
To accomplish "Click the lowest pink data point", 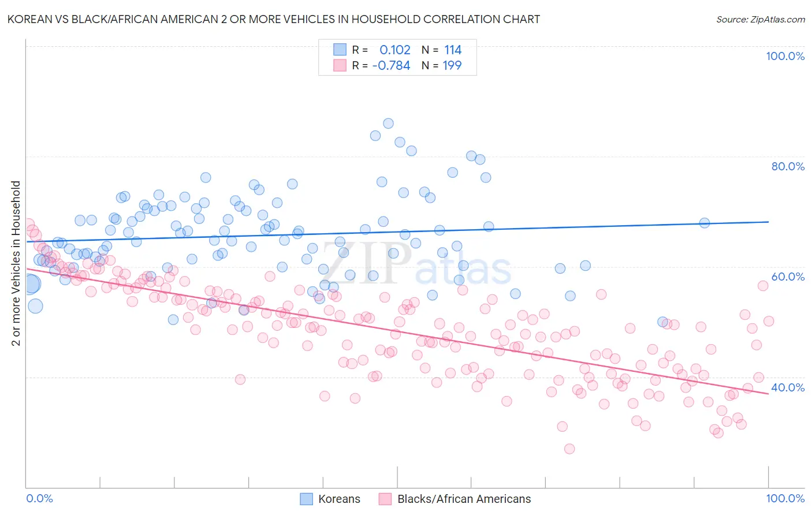I will coord(569,449).
